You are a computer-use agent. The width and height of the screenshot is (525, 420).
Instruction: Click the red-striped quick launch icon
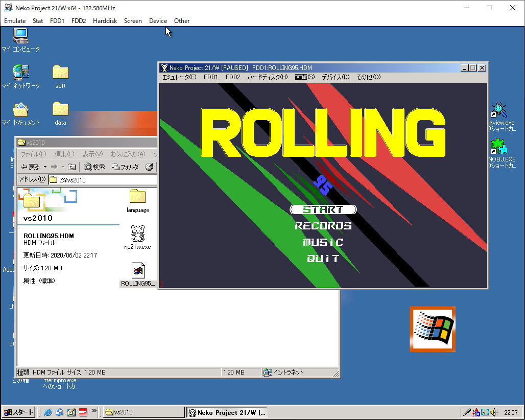coord(83,412)
